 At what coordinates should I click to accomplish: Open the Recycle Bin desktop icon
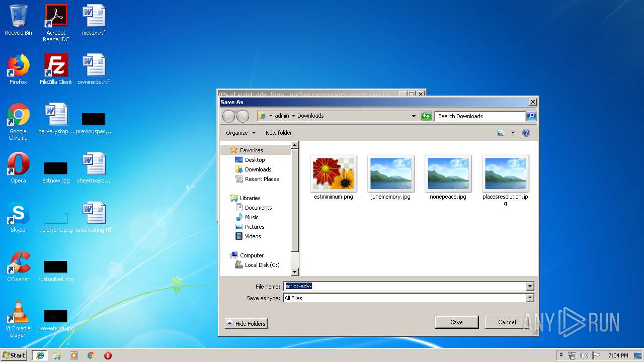click(18, 20)
